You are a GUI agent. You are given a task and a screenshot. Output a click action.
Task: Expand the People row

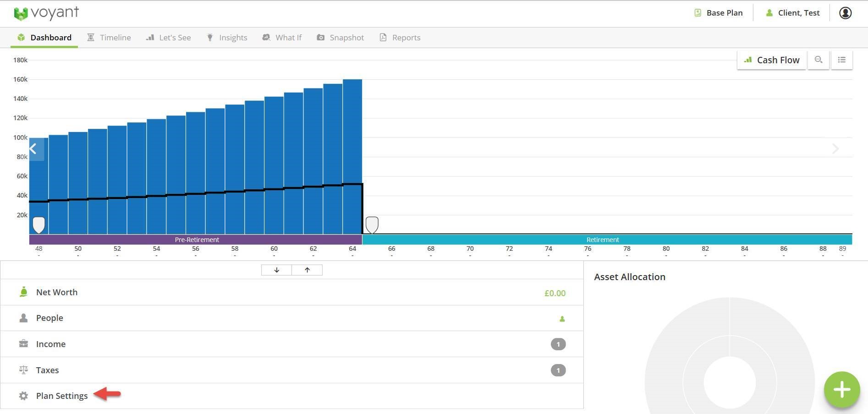292,318
